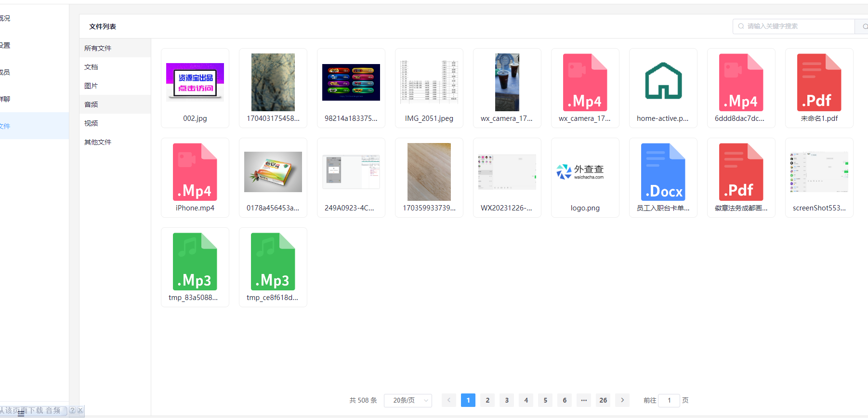Go to next page with right arrow

(x=622, y=400)
